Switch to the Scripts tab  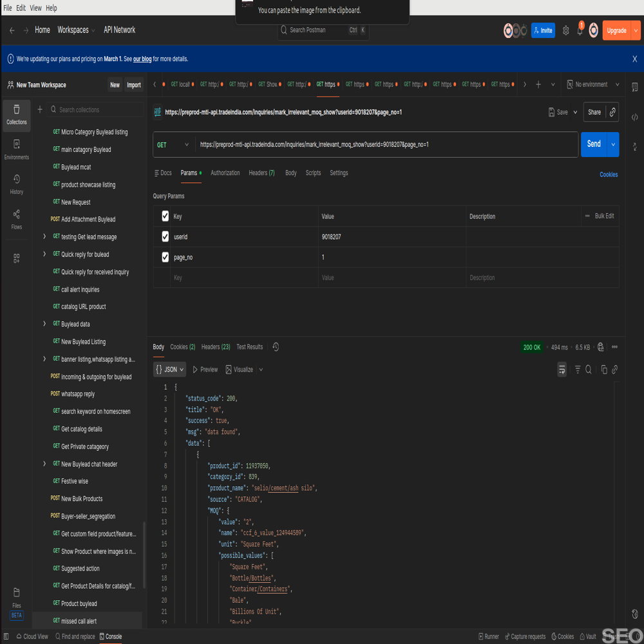(313, 173)
